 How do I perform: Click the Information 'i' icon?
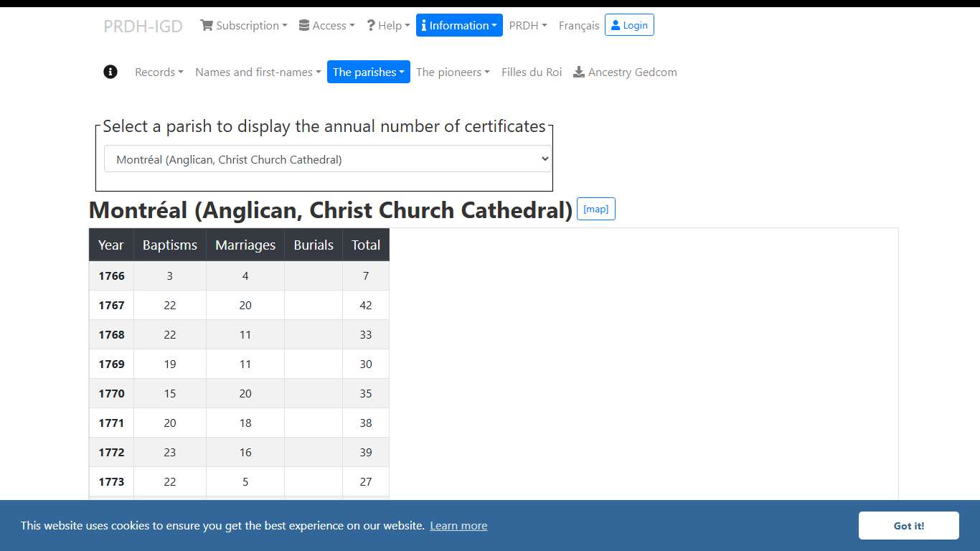coord(425,25)
